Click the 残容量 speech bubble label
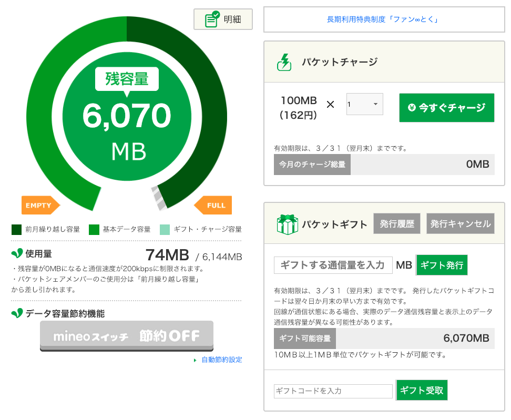Image resolution: width=511 pixels, height=420 pixels. click(x=127, y=79)
